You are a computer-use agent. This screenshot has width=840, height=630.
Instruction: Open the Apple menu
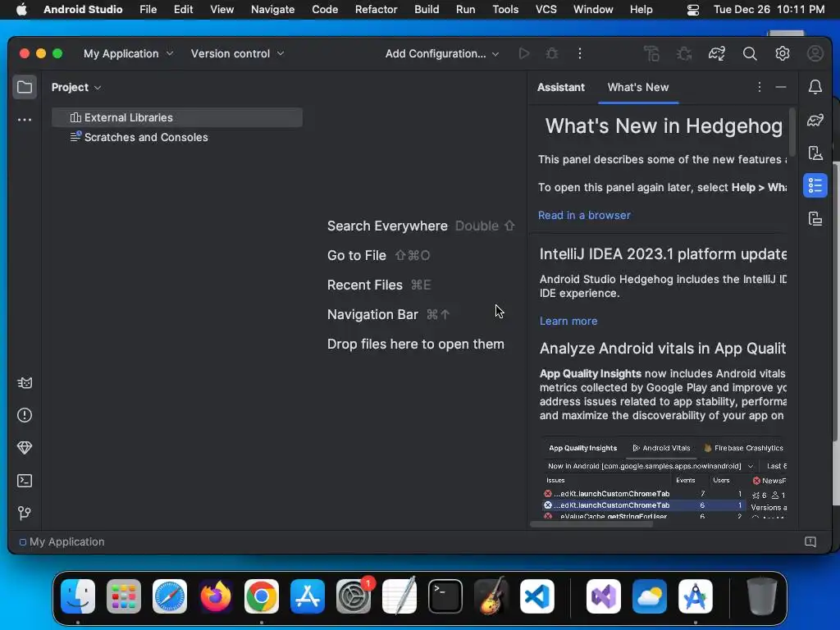tap(21, 9)
